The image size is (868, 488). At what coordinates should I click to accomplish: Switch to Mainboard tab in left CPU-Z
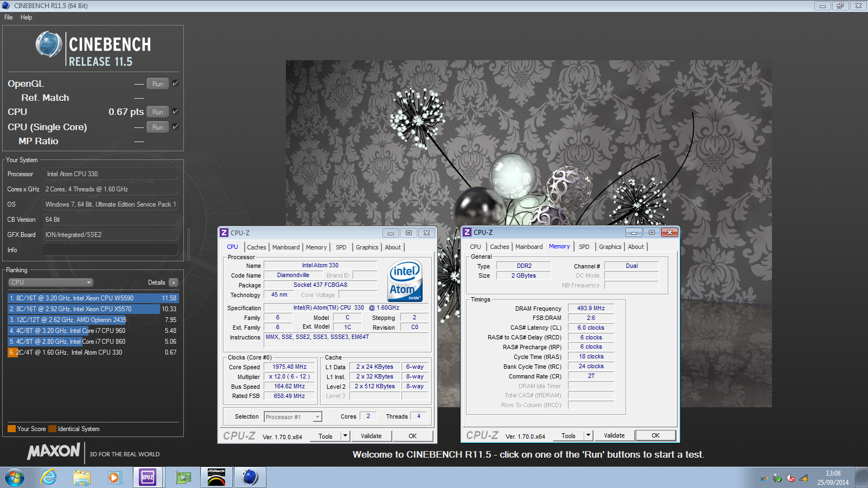(286, 247)
